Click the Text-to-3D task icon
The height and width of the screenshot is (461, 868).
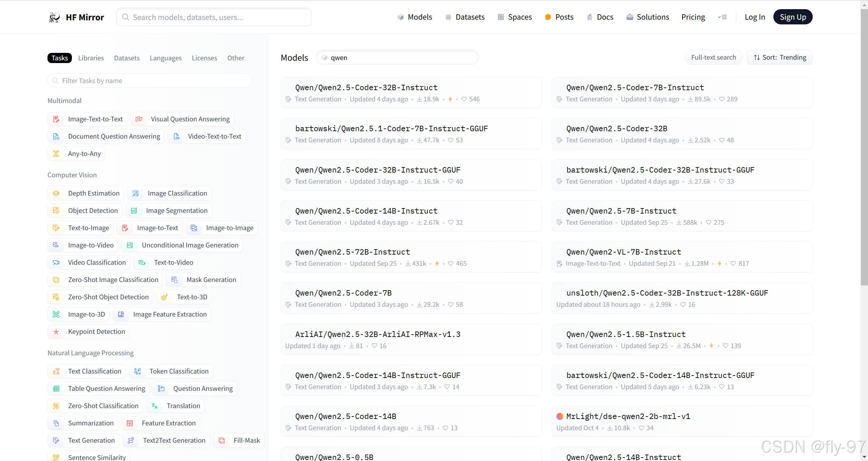point(165,297)
